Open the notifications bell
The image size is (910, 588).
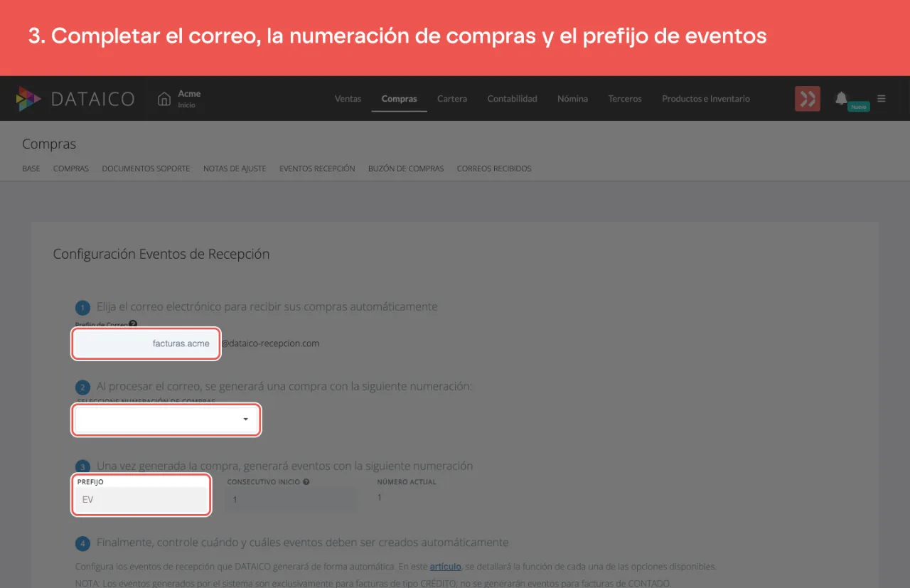(841, 98)
